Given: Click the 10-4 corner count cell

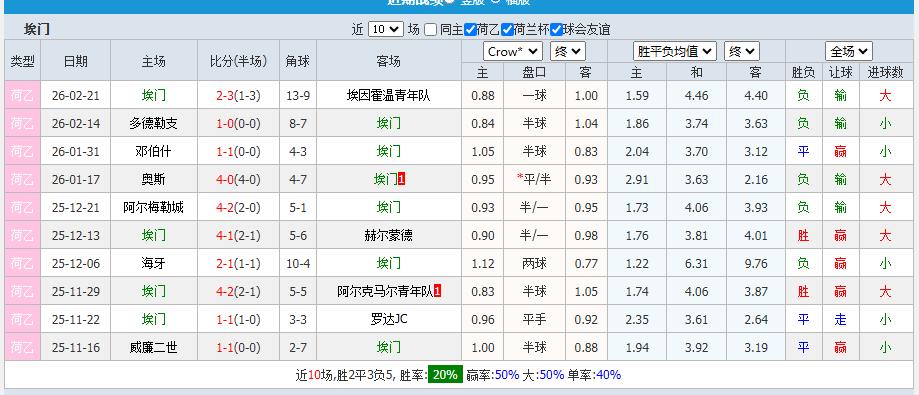Looking at the screenshot, I should click(x=298, y=264).
